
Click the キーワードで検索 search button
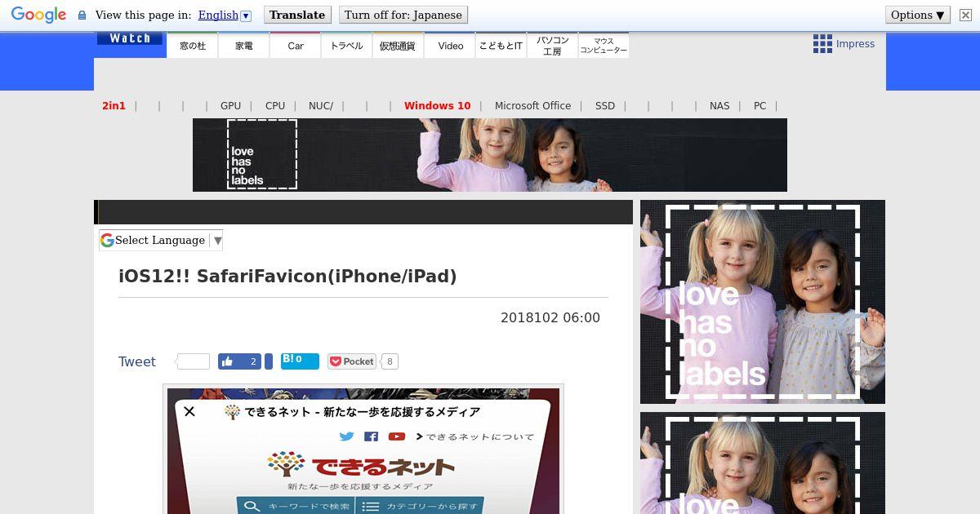pos(296,506)
